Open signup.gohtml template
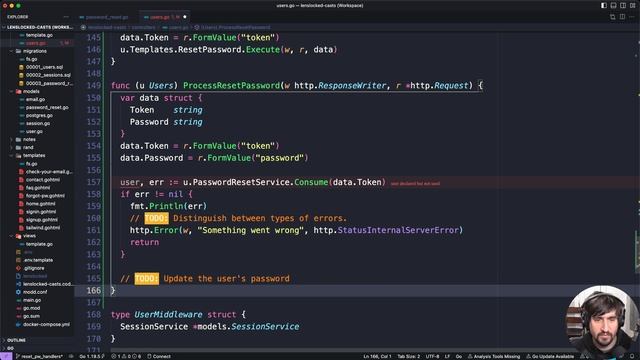The width and height of the screenshot is (640, 360). tap(42, 220)
